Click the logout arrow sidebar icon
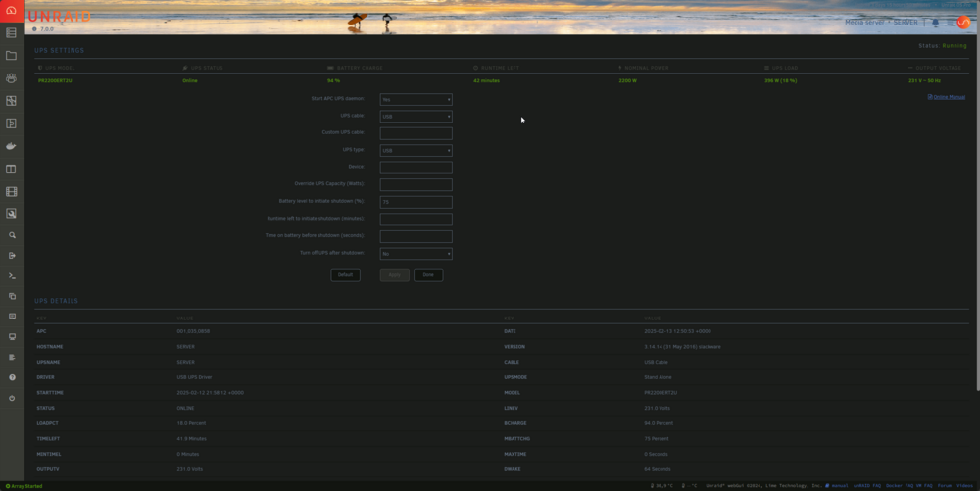This screenshot has width=980, height=491. pos(12,256)
